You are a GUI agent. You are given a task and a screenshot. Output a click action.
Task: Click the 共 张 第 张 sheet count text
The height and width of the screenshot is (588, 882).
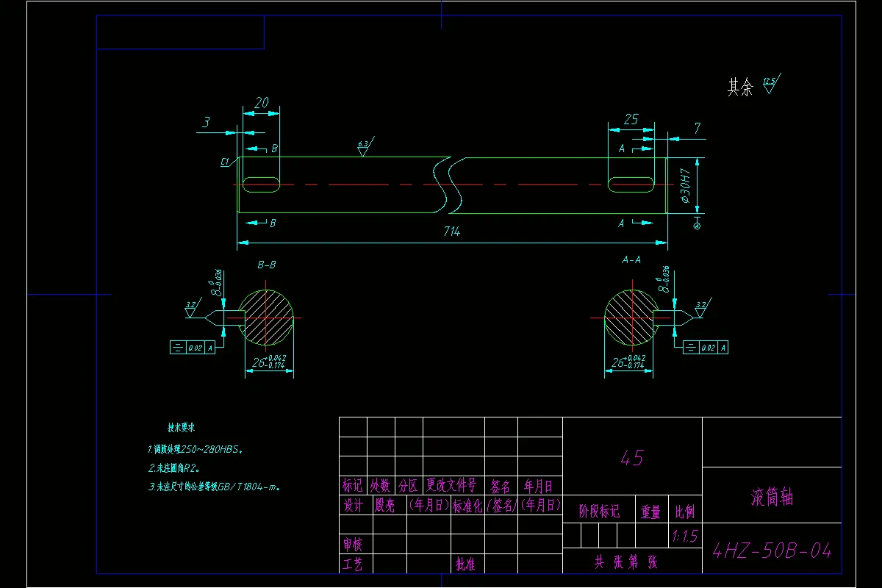point(626,563)
